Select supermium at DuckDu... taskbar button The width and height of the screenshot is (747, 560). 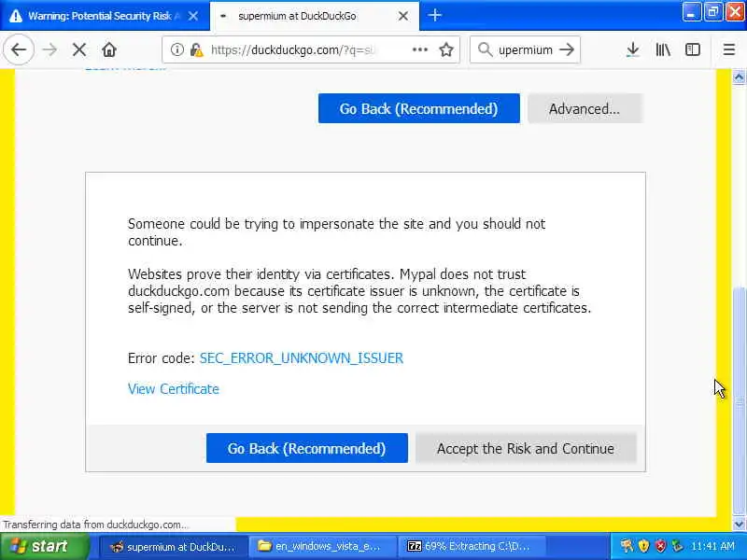pyautogui.click(x=173, y=546)
